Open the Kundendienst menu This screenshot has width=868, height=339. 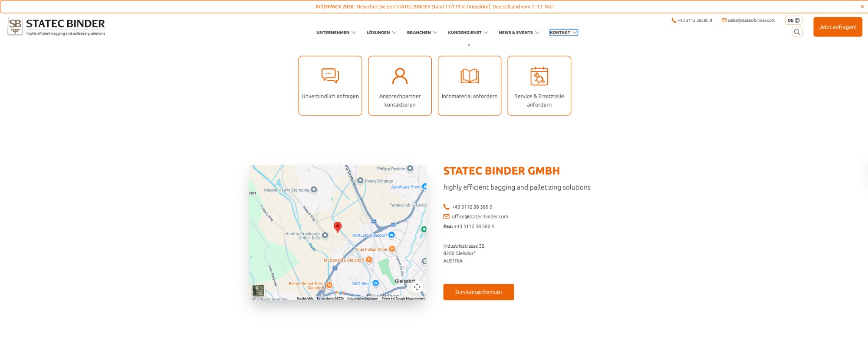464,33
